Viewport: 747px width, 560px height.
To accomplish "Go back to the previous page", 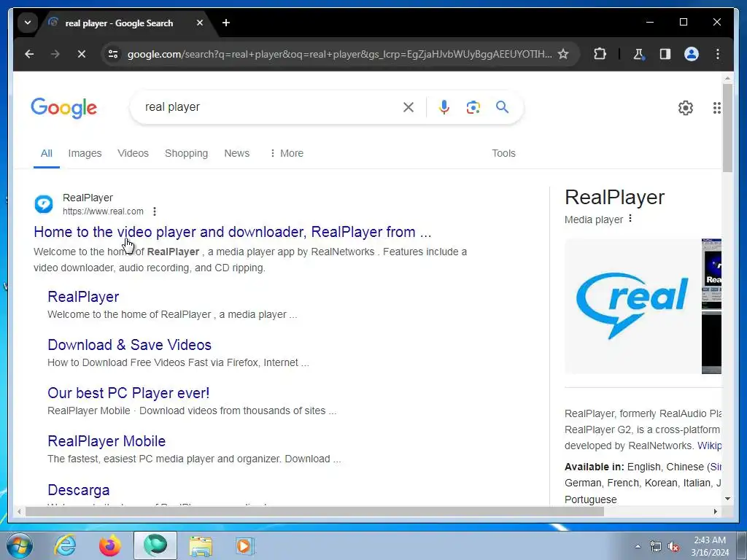I will 29,54.
